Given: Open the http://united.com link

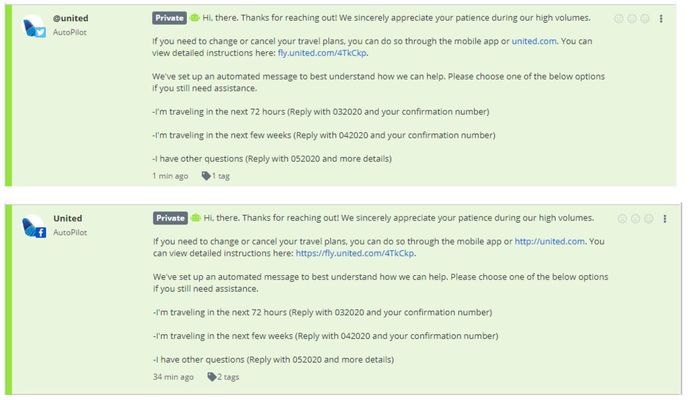Looking at the screenshot, I should point(550,241).
